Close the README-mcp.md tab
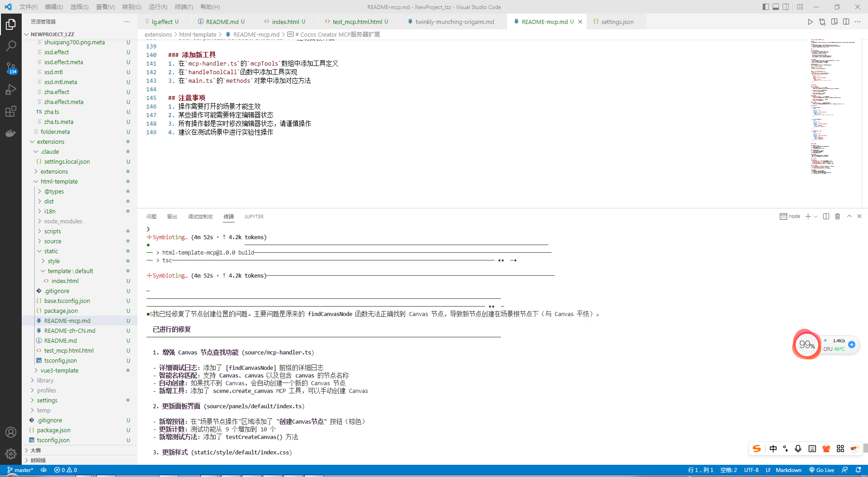This screenshot has width=868, height=477. (x=580, y=22)
